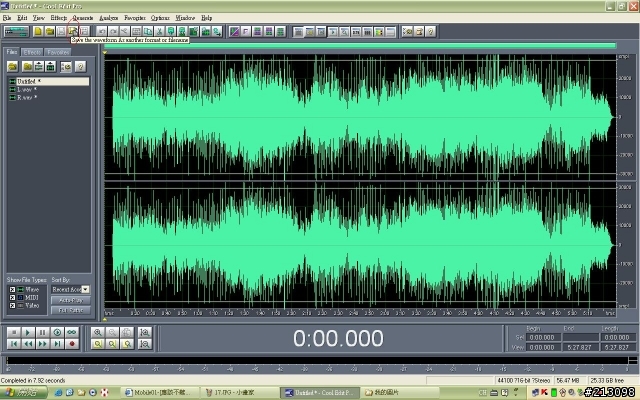Image resolution: width=640 pixels, height=400 pixels.
Task: Switch to the Favorites tab in side panel
Action: coord(58,52)
